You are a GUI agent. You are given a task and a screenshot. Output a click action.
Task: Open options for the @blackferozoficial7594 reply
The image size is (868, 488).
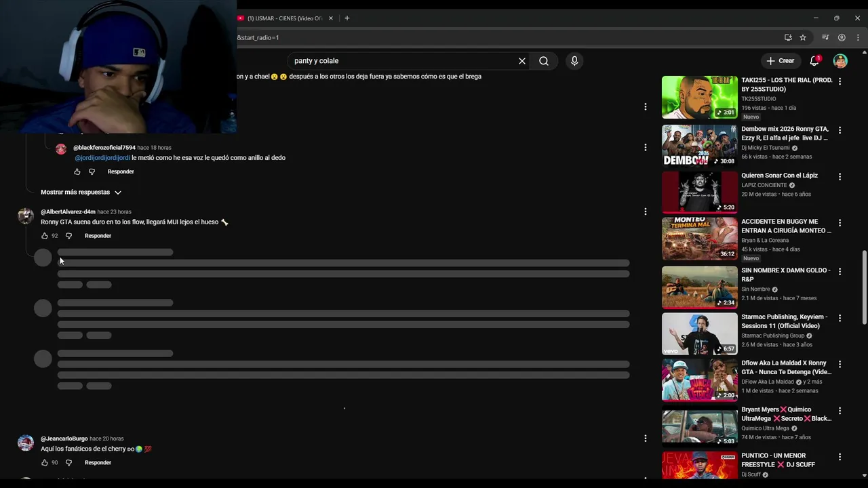[645, 147]
